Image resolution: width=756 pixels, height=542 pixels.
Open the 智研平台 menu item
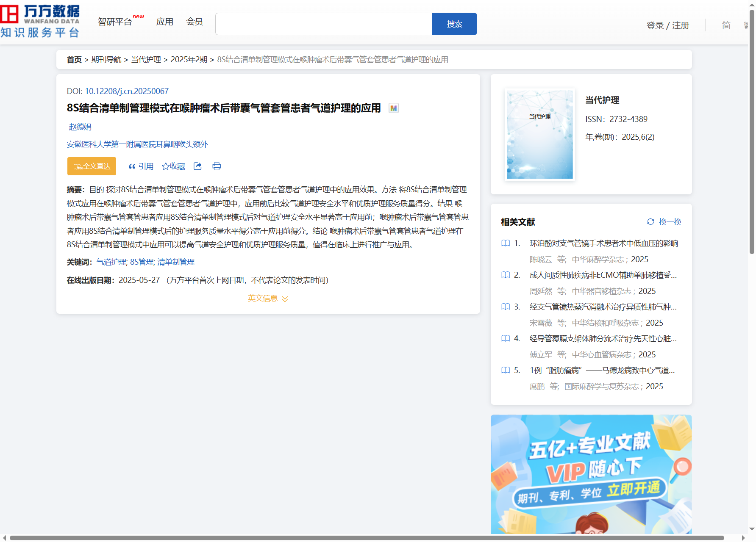(115, 22)
